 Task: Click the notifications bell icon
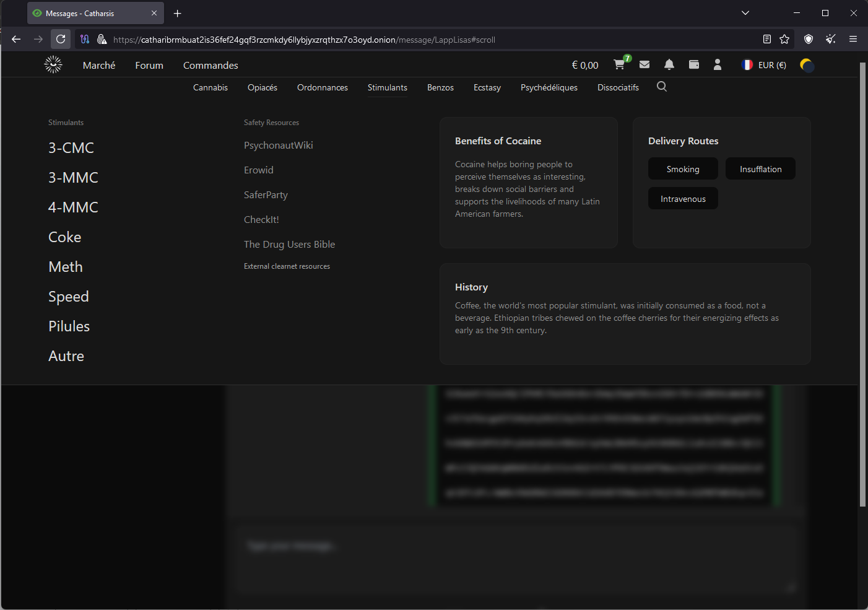click(x=669, y=64)
